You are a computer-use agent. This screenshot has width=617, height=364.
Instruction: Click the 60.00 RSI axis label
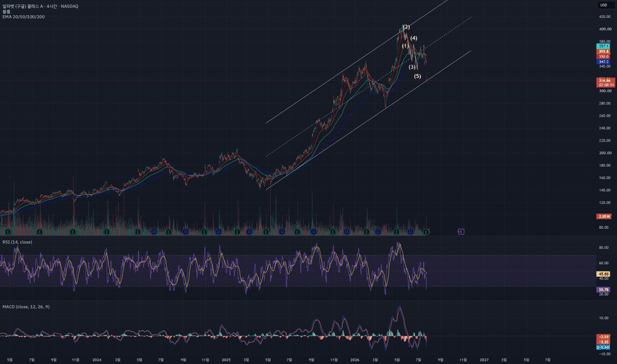coord(604,263)
